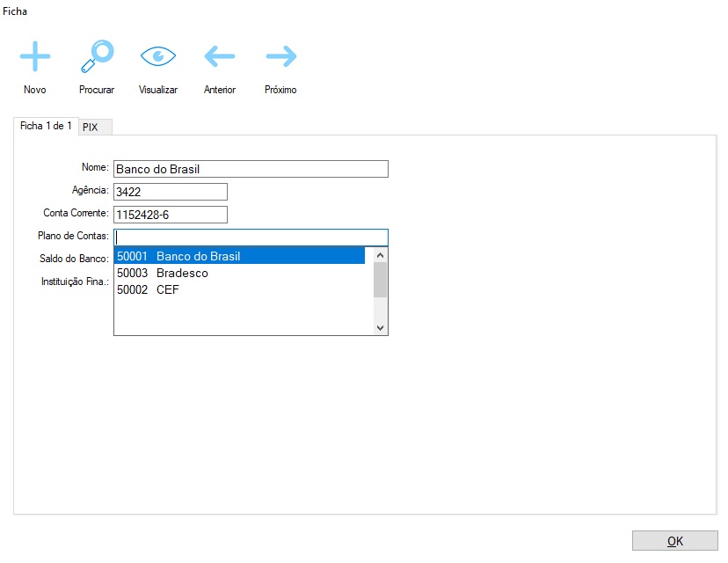Select the Ficha 1 de 1 tab
This screenshot has height=563, width=728.
(x=46, y=127)
